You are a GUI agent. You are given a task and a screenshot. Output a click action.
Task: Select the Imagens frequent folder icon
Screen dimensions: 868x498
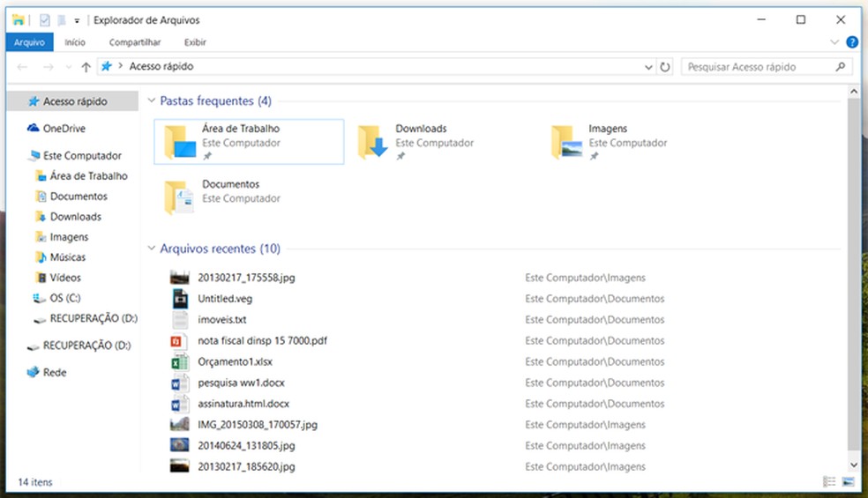point(567,142)
